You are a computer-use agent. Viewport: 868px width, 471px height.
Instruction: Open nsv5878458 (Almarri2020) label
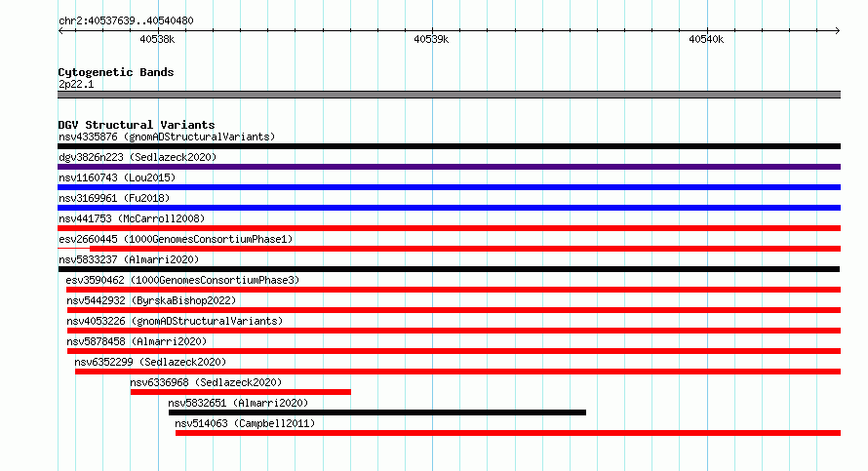point(137,341)
